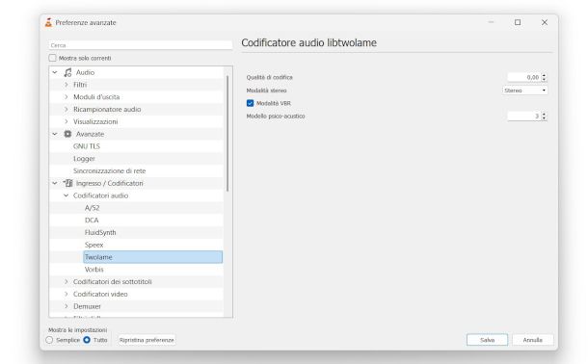This screenshot has width=588, height=364.
Task: Select Logger in the tree
Action: (84, 158)
